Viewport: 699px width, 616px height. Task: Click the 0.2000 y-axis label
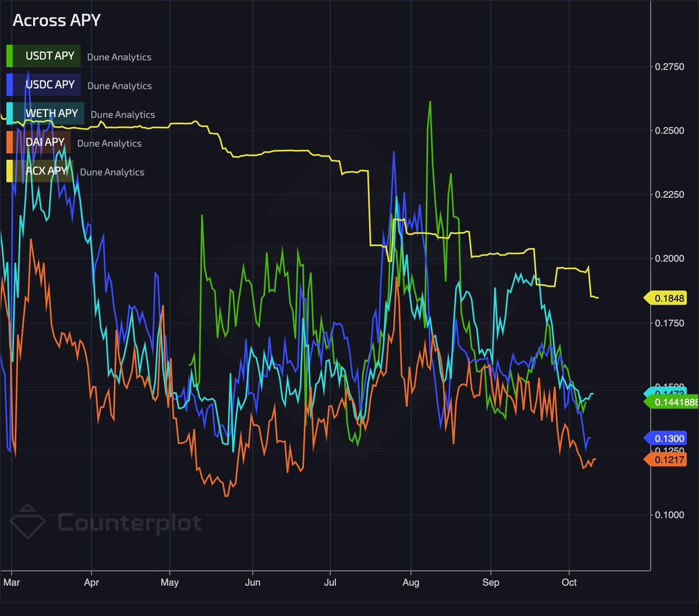[669, 259]
